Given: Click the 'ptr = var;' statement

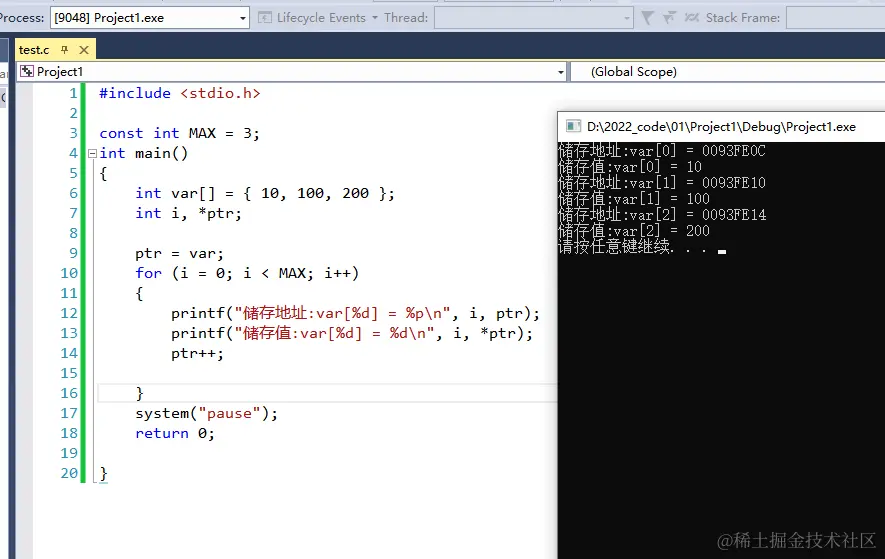Looking at the screenshot, I should (x=179, y=254).
